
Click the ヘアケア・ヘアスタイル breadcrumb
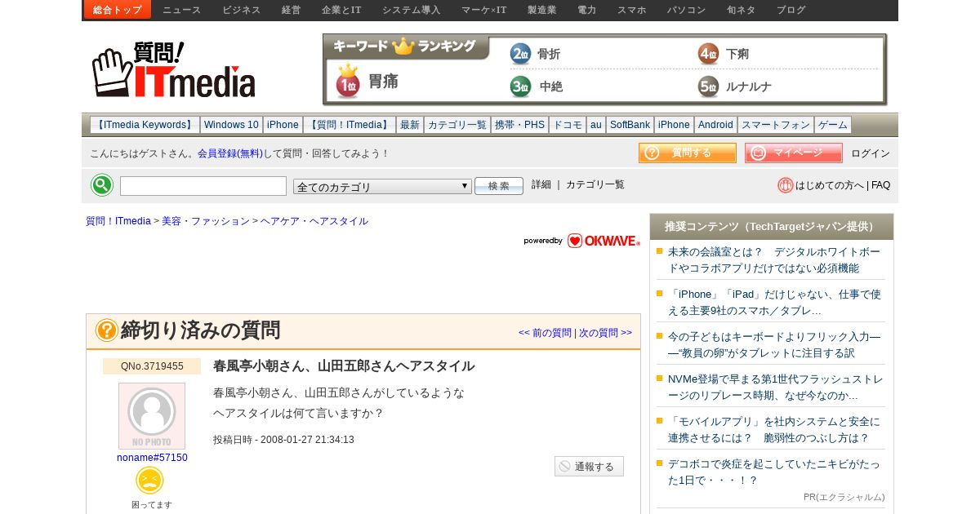click(x=314, y=221)
